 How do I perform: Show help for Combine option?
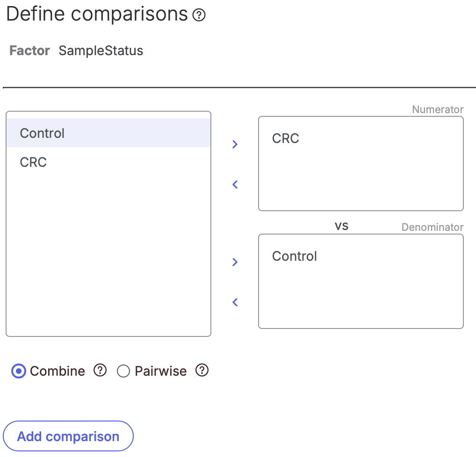(x=100, y=370)
